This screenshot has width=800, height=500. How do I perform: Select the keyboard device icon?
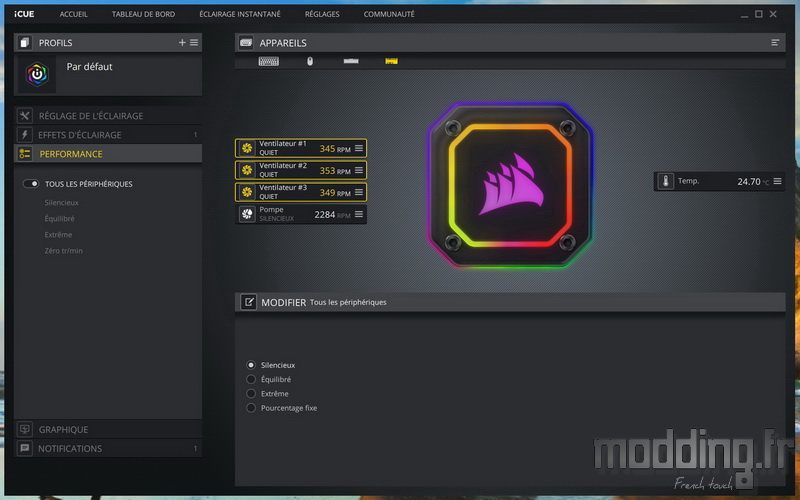tap(268, 61)
